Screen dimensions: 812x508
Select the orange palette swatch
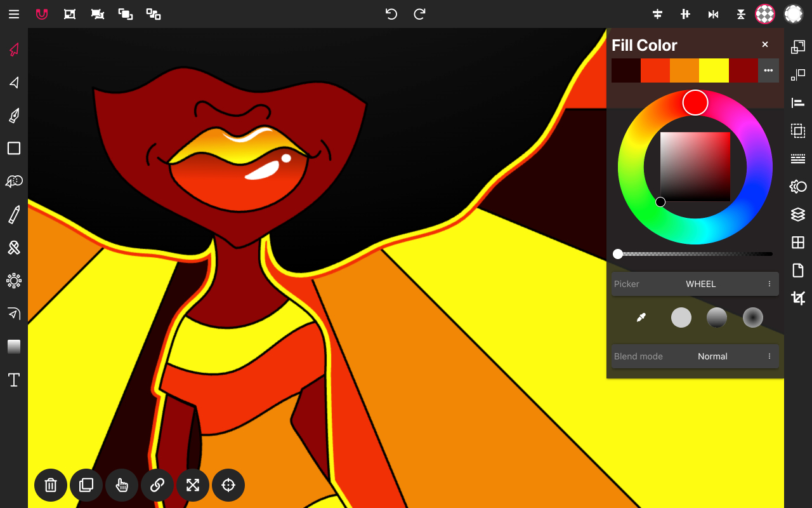click(684, 70)
